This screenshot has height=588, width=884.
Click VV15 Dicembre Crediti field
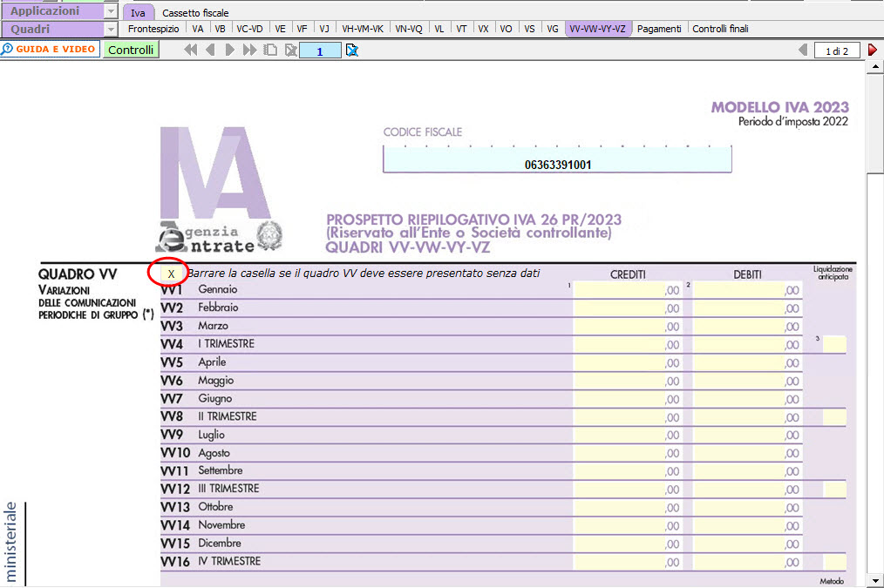tap(628, 544)
